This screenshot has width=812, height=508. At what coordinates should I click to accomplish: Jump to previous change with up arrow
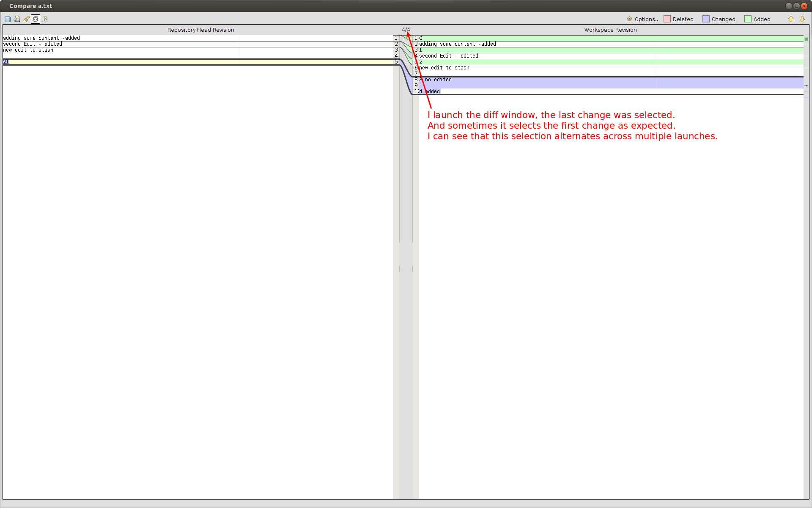(790, 19)
